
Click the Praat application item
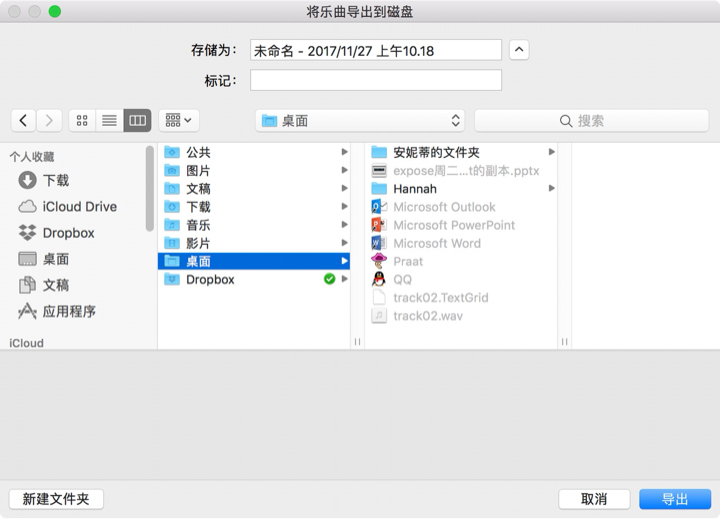click(461, 261)
